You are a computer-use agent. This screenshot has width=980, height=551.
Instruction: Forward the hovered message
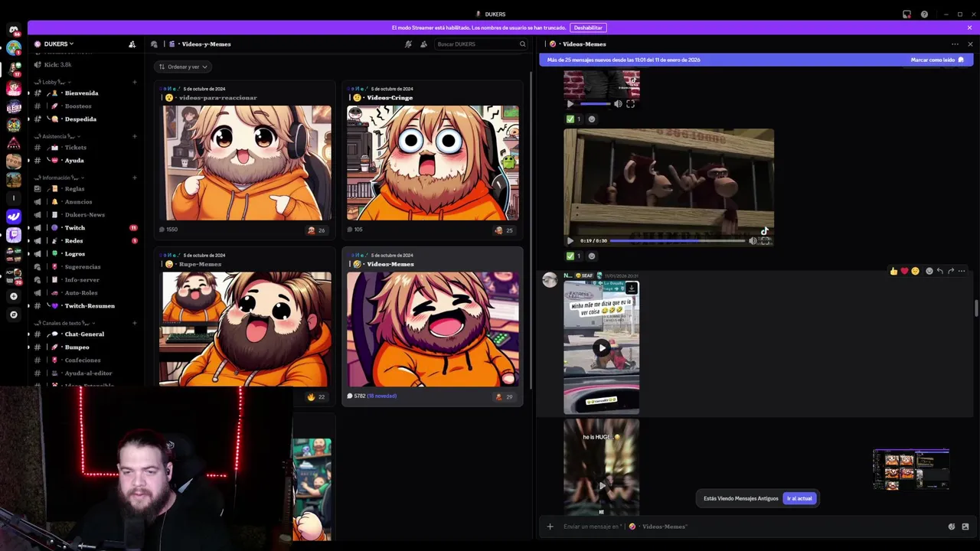(x=951, y=271)
